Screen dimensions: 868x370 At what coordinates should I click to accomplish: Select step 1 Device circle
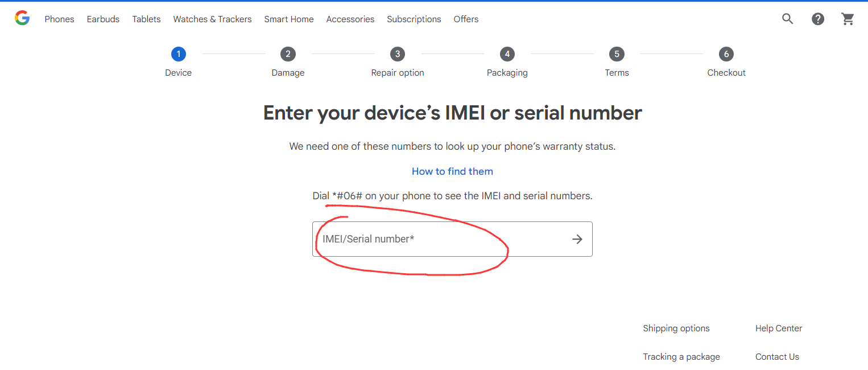178,54
